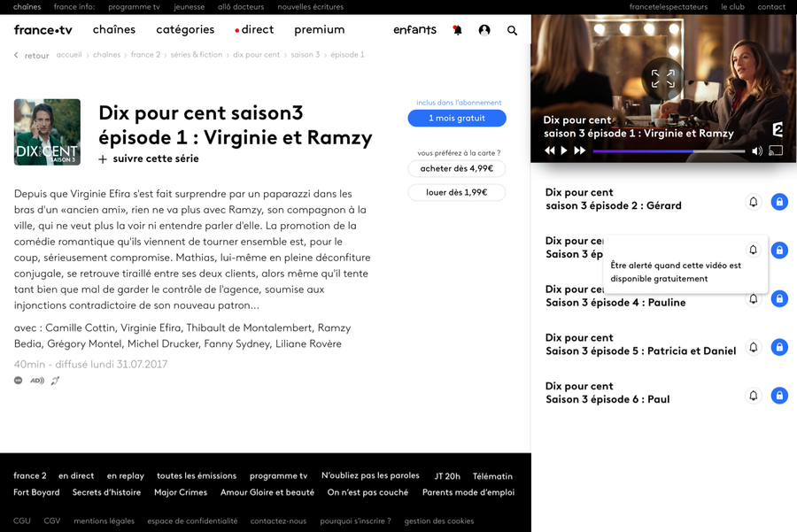Open the search magnifier icon
Image resolution: width=797 pixels, height=532 pixels.
click(512, 30)
